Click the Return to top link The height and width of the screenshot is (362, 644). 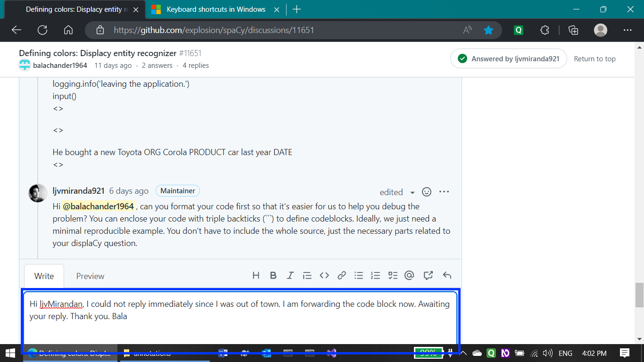click(x=594, y=59)
